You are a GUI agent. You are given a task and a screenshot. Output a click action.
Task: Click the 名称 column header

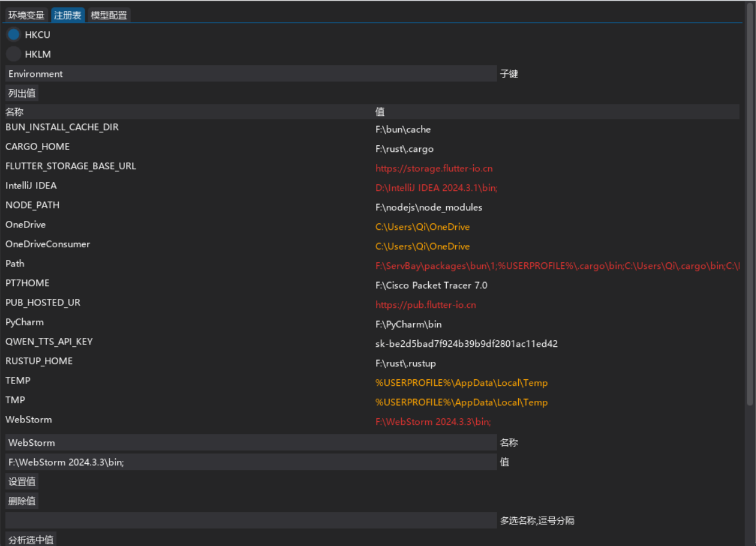[15, 112]
